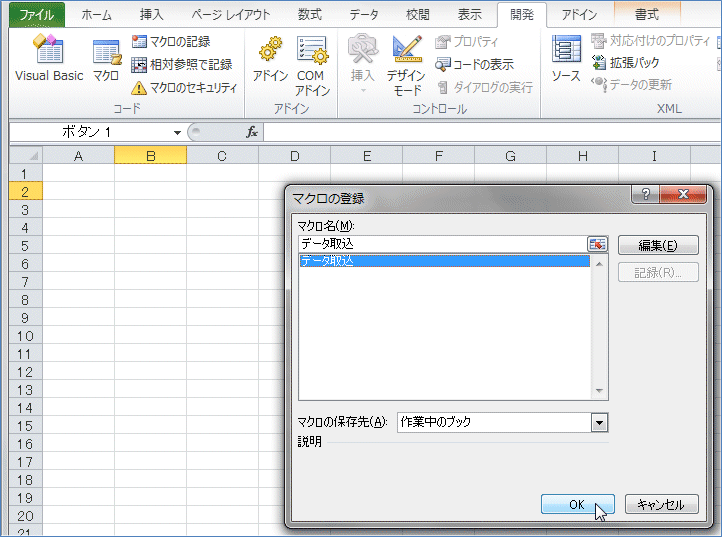This screenshot has height=537, width=722.
Task: Click ダイアログの実行 in the ribbon
Action: tap(484, 87)
